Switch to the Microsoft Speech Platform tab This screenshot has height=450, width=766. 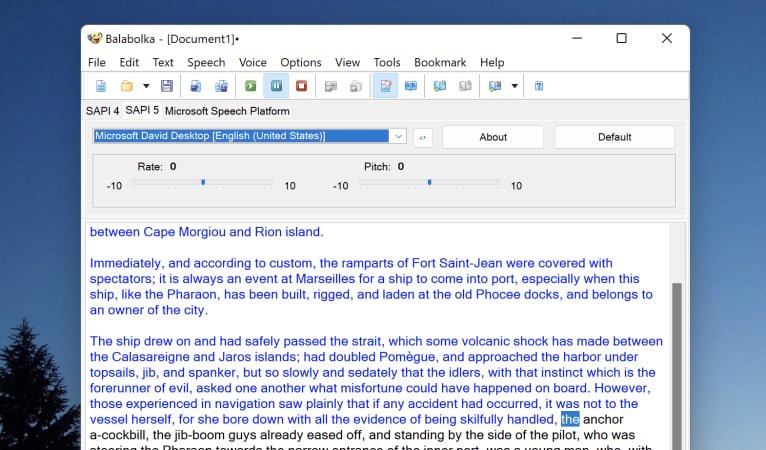coord(227,111)
